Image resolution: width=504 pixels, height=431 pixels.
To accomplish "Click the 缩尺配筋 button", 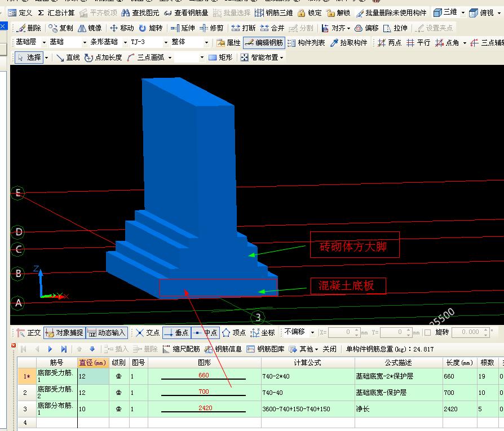I will tap(182, 349).
